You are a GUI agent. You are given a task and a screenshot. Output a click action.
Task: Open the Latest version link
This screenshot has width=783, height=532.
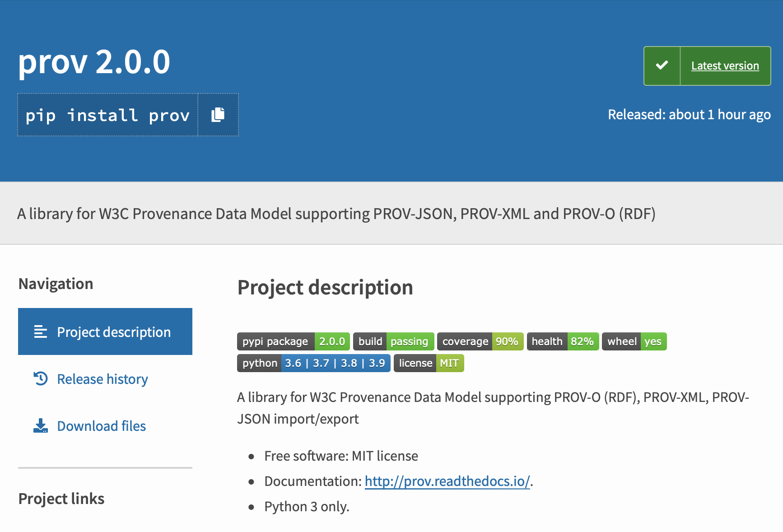[725, 66]
